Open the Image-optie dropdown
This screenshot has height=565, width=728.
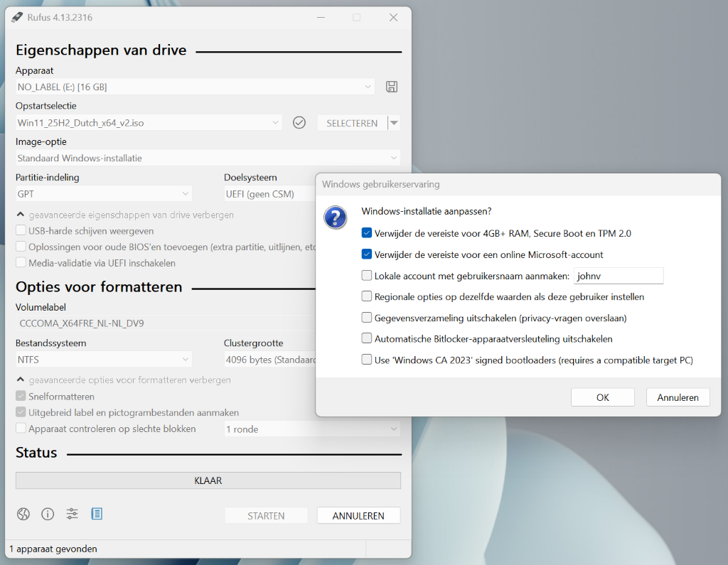208,158
